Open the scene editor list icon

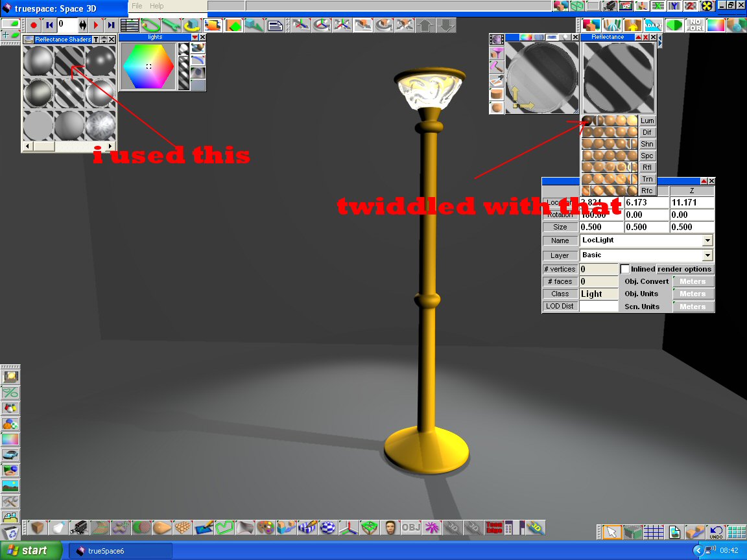pos(130,25)
